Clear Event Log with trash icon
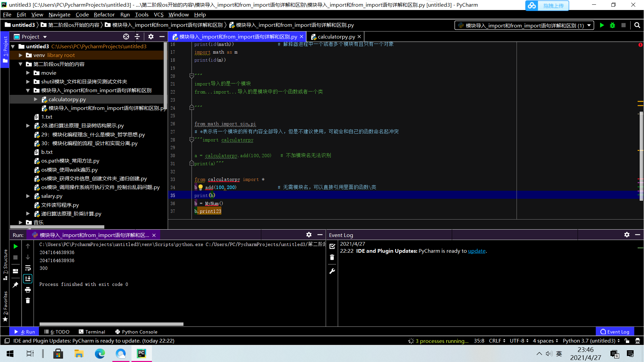Image resolution: width=644 pixels, height=362 pixels. tap(332, 257)
